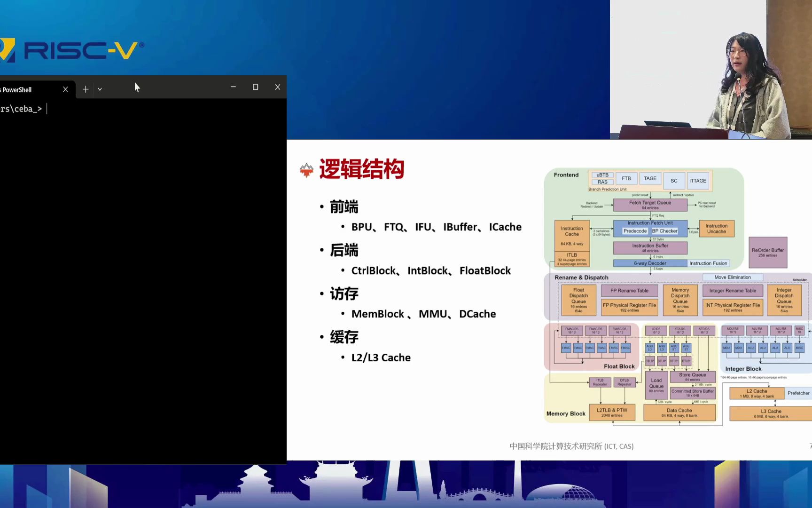Screen dimensions: 812x508
Task: Click the Integer Rename Table box
Action: tap(733, 291)
